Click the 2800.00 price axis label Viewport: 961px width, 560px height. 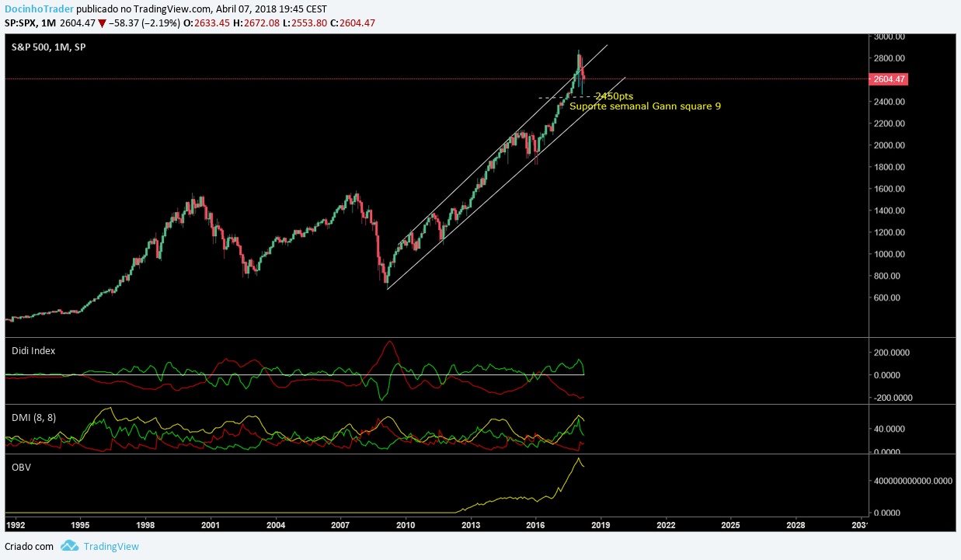click(x=889, y=58)
